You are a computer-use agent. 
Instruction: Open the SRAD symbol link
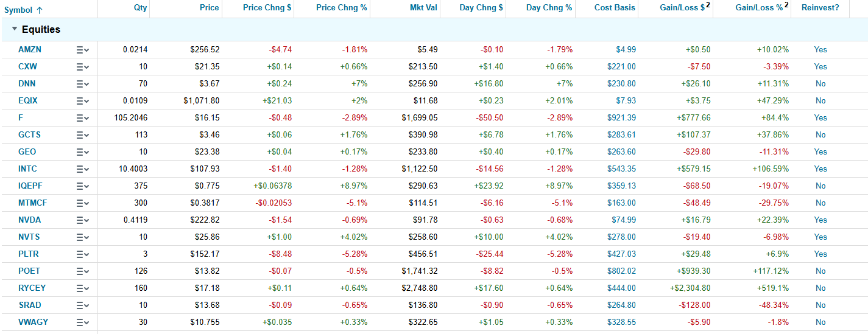point(30,305)
